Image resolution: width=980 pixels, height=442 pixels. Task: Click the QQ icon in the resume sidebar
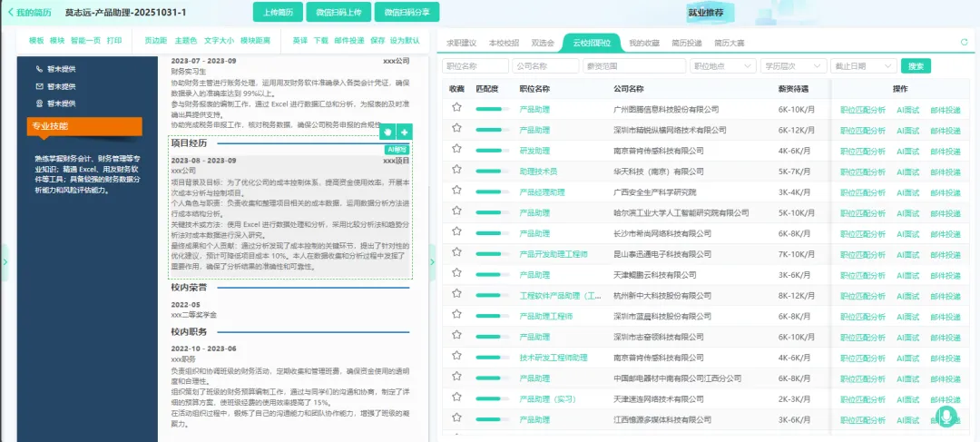point(40,103)
